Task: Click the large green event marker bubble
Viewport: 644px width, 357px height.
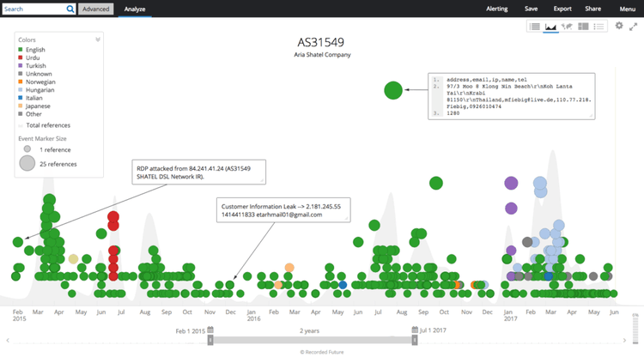Action: click(393, 89)
